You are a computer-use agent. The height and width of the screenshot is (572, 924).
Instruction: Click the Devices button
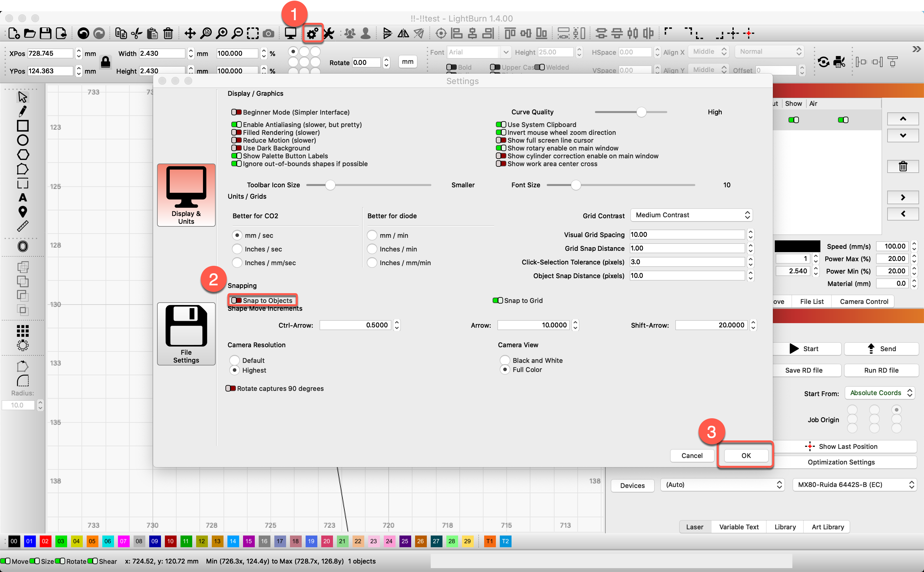[x=632, y=485]
